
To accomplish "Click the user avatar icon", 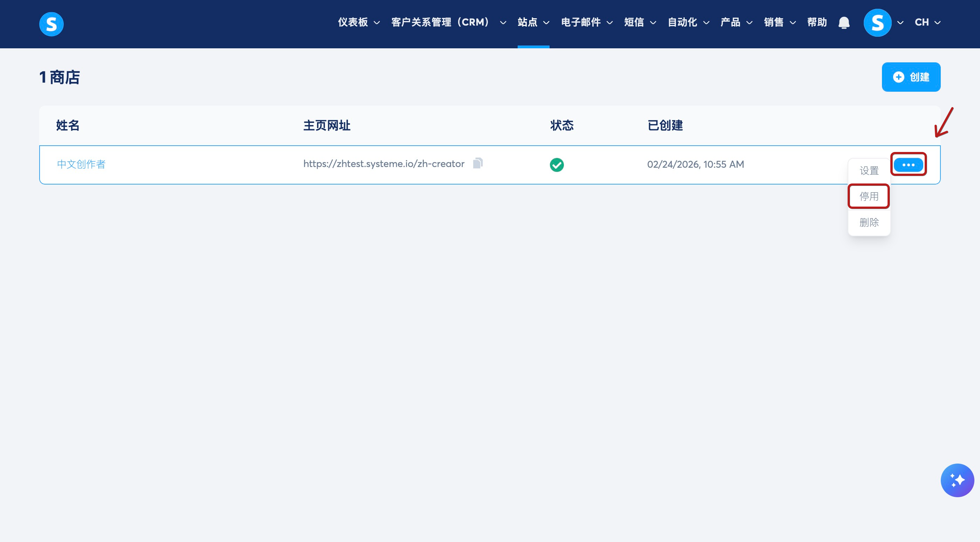I will click(877, 23).
